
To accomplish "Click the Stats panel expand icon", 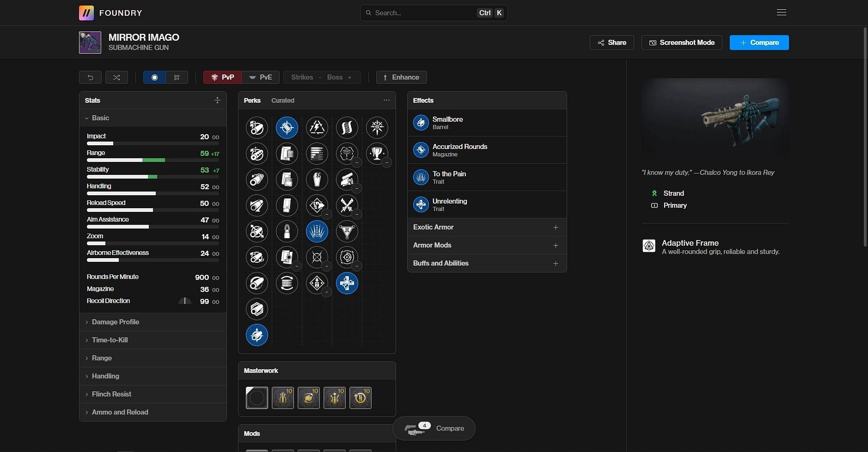I will (217, 100).
